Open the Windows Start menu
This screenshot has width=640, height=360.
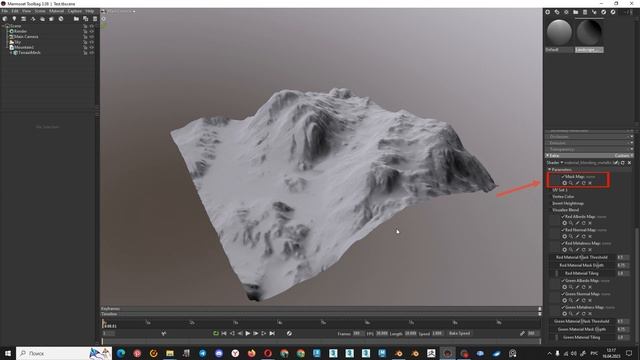7,353
